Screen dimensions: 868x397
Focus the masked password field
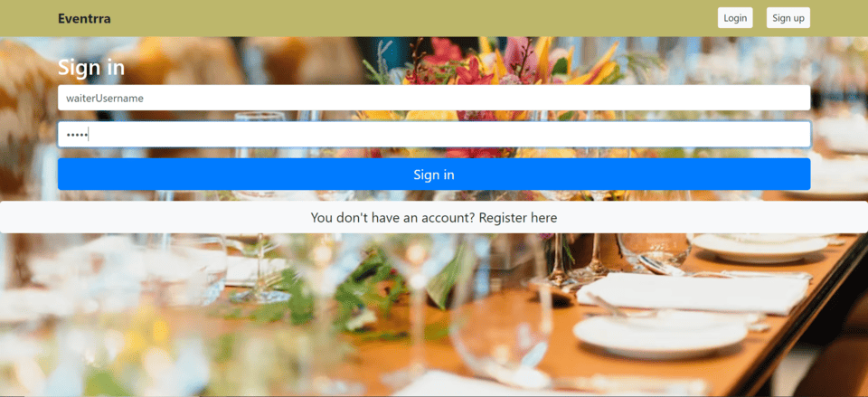click(x=434, y=134)
